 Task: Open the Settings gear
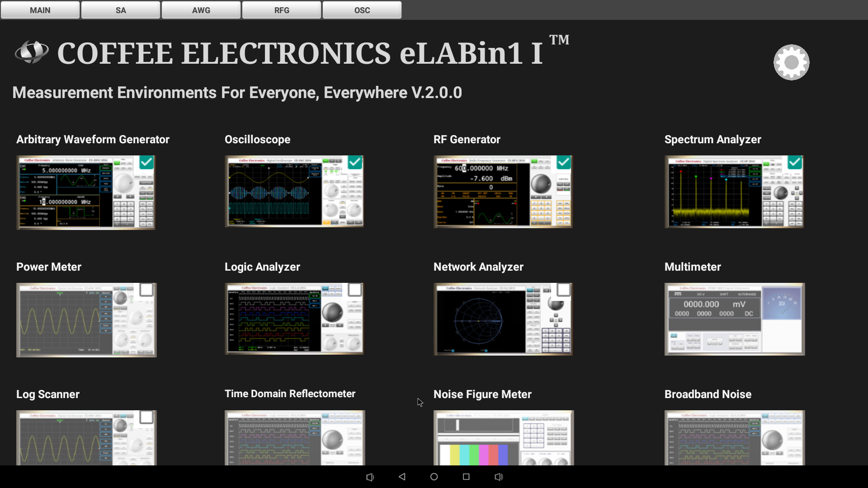pos(791,62)
